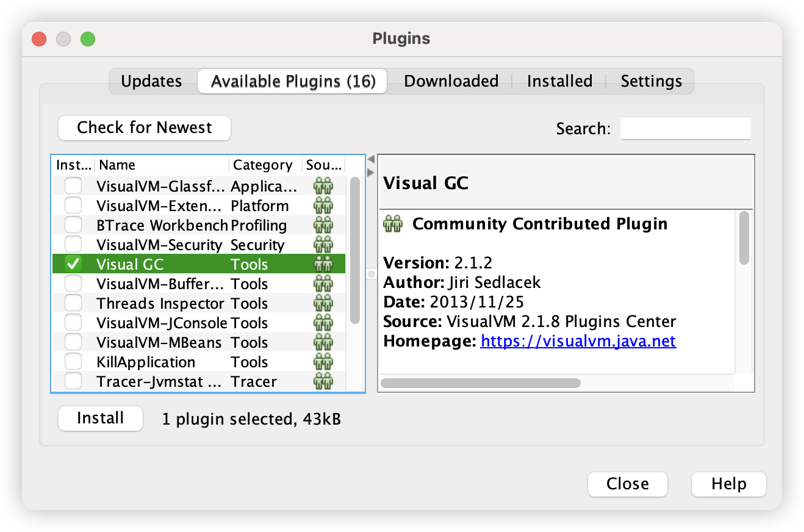Check the Threads Inspector checkbox

coord(73,303)
